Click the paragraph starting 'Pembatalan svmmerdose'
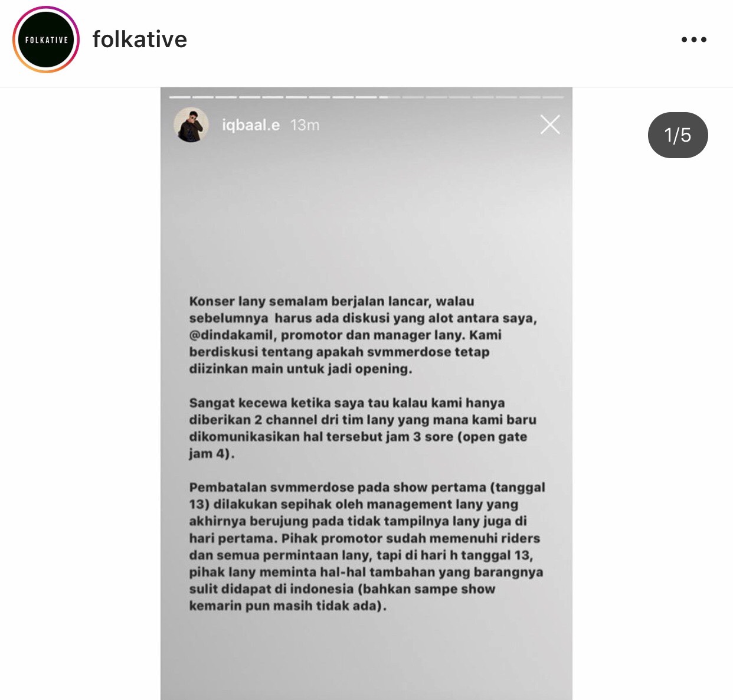 click(366, 547)
